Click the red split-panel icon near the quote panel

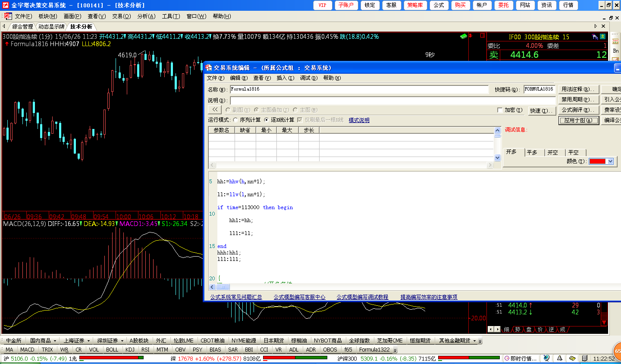click(483, 35)
